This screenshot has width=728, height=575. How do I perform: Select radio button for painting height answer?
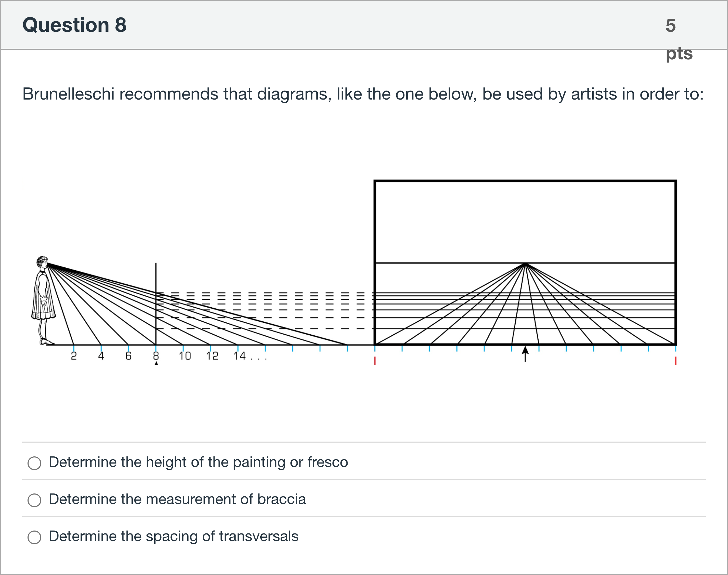point(35,463)
